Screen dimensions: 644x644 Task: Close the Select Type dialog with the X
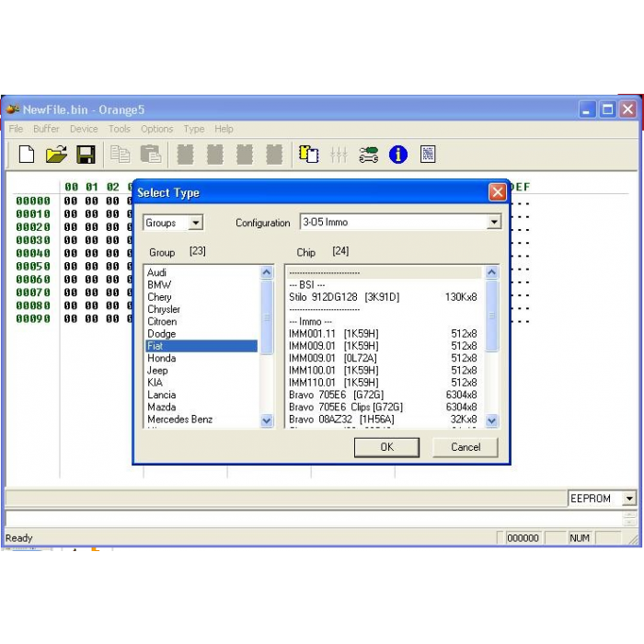point(498,191)
